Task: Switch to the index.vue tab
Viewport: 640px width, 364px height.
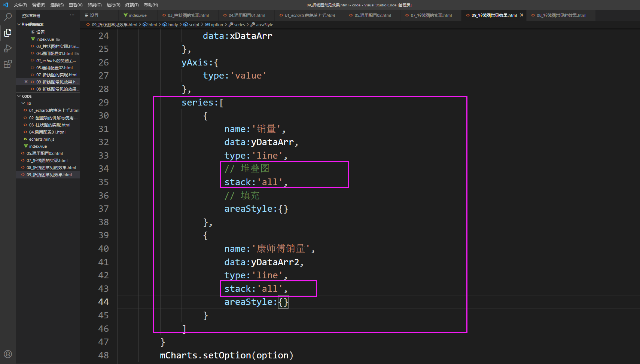Action: (138, 15)
